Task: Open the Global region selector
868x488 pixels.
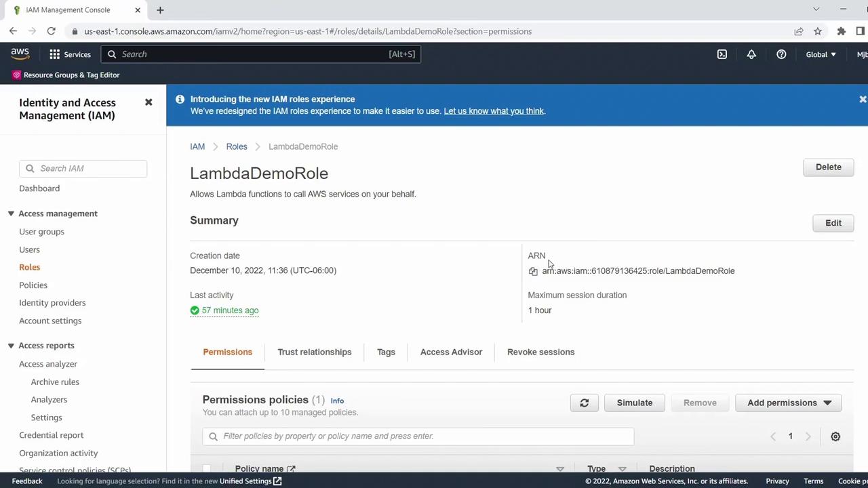Action: click(x=821, y=54)
